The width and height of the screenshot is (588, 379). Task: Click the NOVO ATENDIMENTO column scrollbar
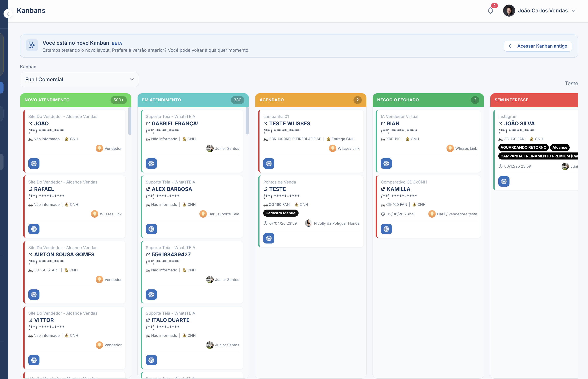point(130,121)
